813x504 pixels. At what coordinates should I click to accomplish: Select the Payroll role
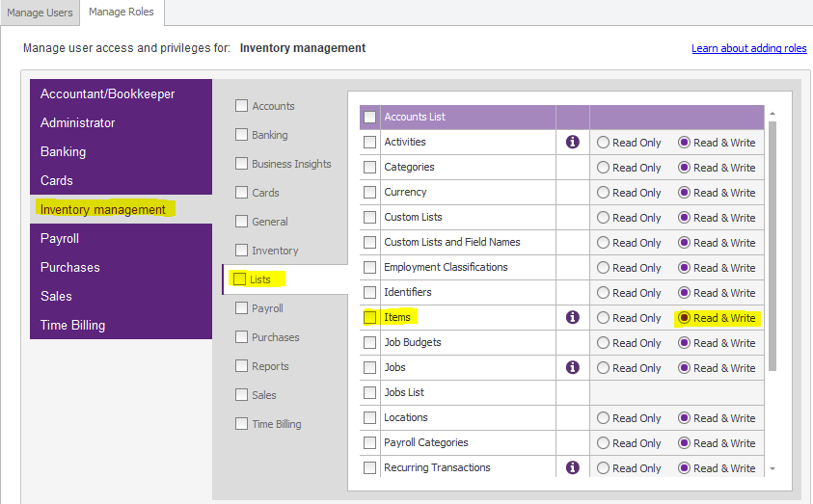pos(60,238)
